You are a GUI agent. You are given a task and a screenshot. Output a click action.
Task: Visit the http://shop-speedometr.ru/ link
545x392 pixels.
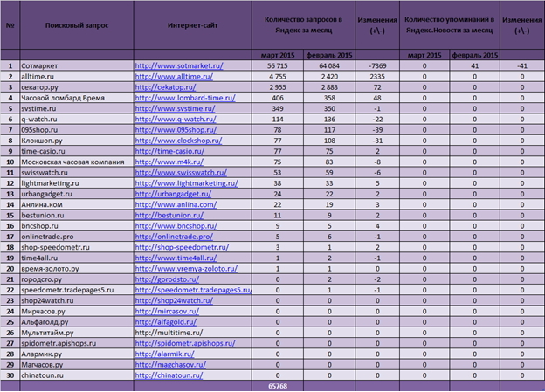[182, 247]
